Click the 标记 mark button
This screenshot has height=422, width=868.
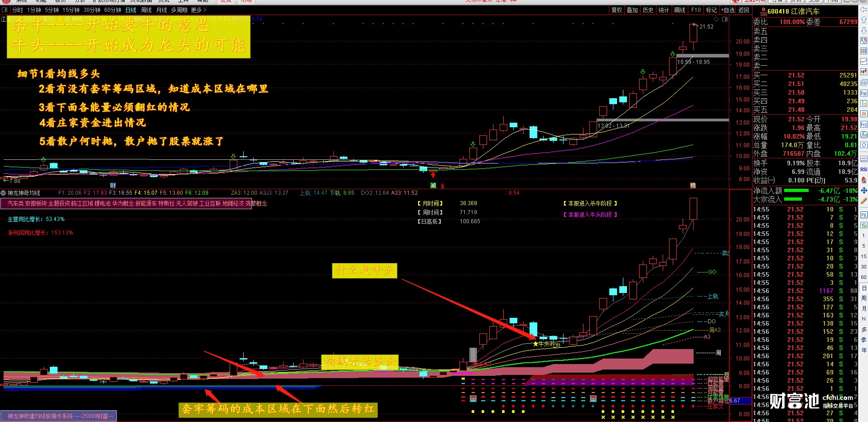coord(712,10)
